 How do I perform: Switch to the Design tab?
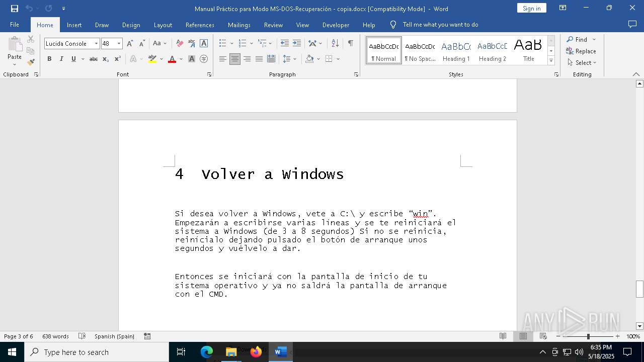click(x=131, y=25)
